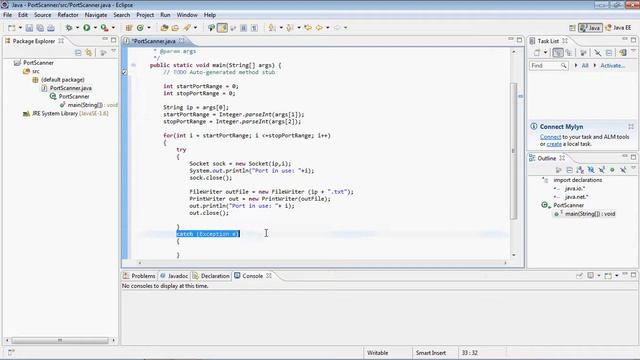Open the Run configurations dropdown arrow
Image resolution: width=640 pixels, height=360 pixels.
(96, 28)
